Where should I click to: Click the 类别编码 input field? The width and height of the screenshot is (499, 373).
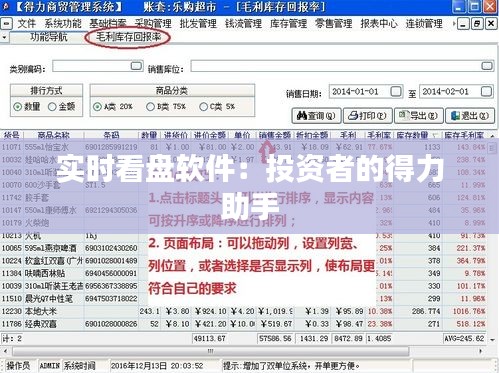click(x=92, y=66)
